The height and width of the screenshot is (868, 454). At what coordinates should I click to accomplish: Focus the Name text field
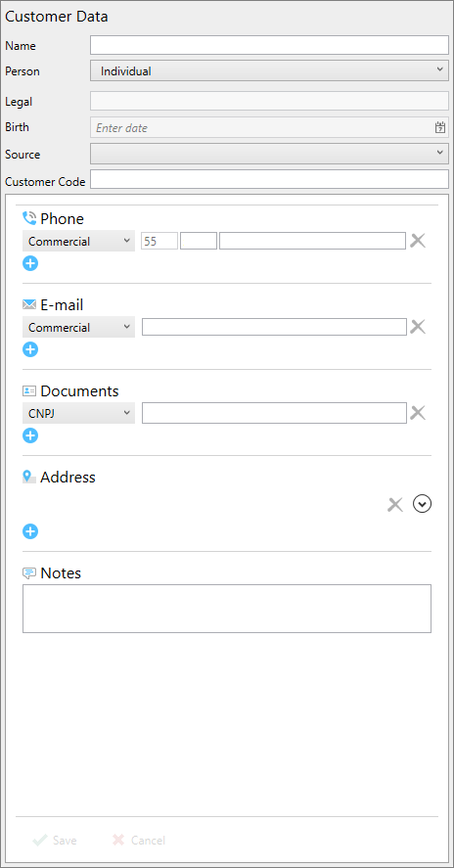tap(269, 45)
